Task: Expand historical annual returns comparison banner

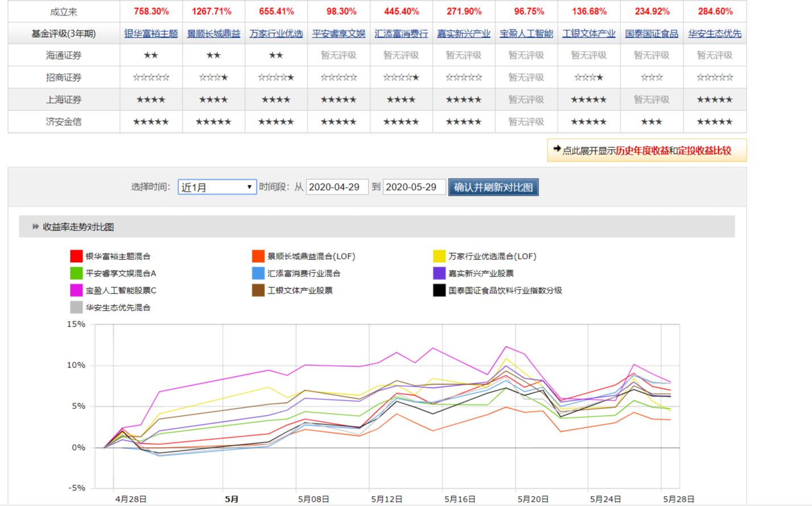Action: click(x=647, y=151)
